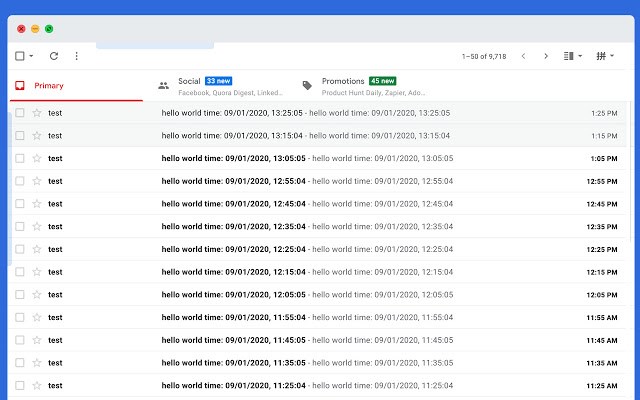Click the Primary inbox icon
640x400 pixels.
(20, 85)
